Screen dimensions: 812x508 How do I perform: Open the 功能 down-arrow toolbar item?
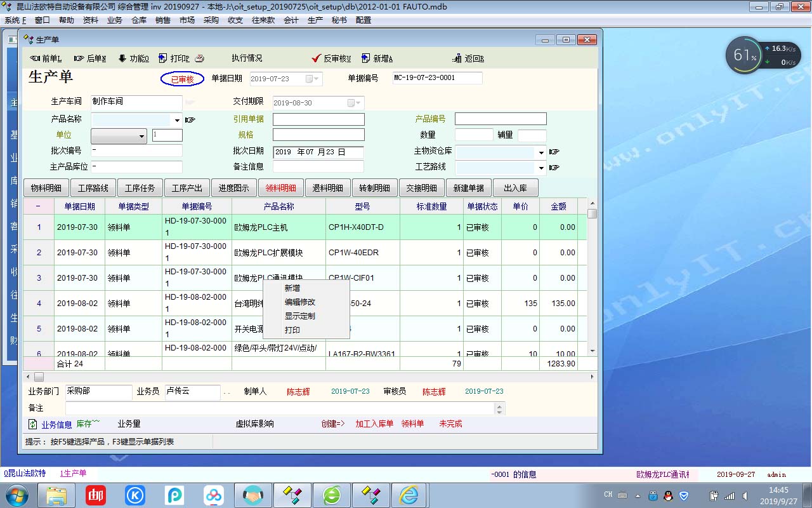tap(122, 58)
